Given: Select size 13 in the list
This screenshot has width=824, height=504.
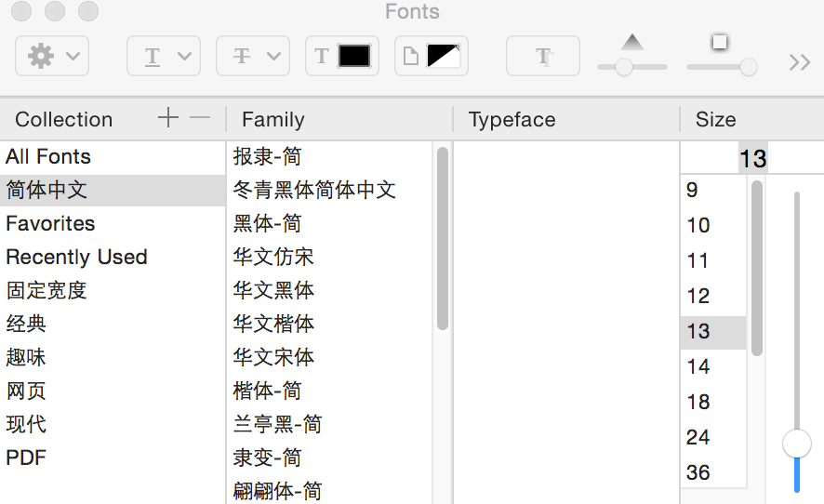Looking at the screenshot, I should pyautogui.click(x=713, y=332).
